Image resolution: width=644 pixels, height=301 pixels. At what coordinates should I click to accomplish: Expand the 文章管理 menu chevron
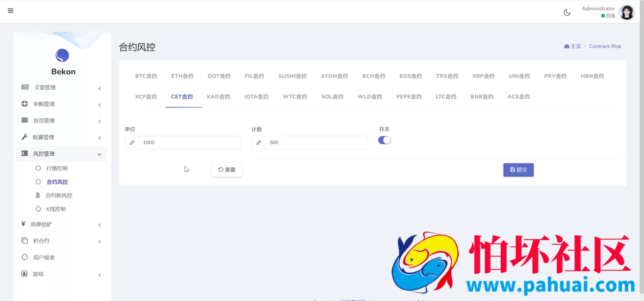click(99, 88)
